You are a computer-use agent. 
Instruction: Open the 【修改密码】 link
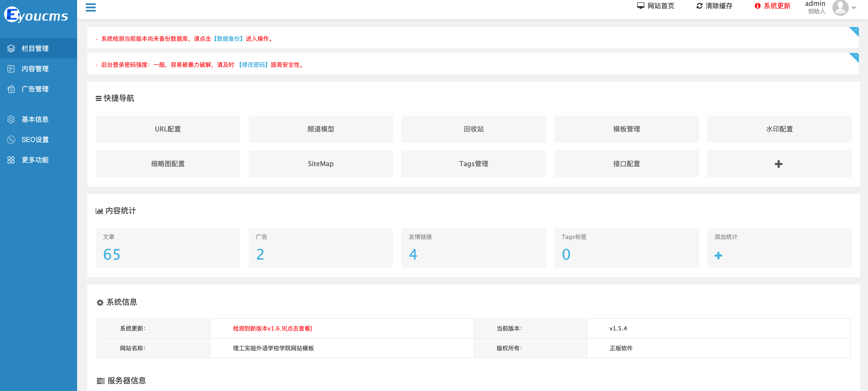(253, 65)
